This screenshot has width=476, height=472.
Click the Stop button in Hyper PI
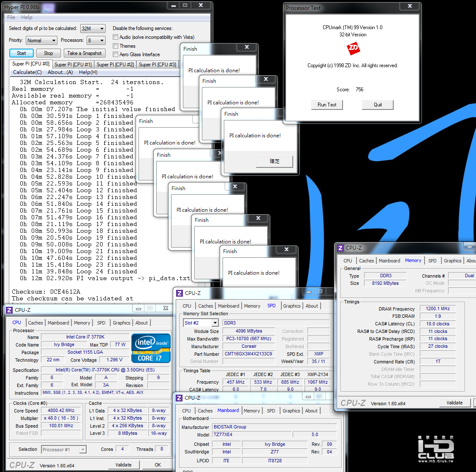pos(48,53)
